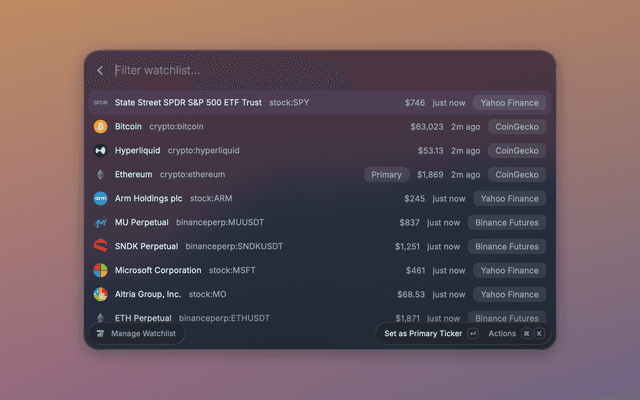Select the Hyperliquid watchlist name
Image resolution: width=640 pixels, height=400 pixels.
coord(138,151)
